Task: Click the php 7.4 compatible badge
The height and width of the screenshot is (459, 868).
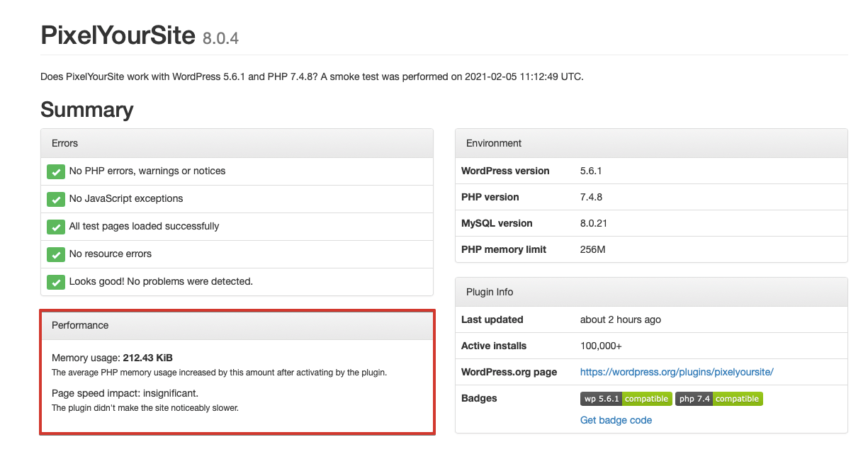Action: 719,399
